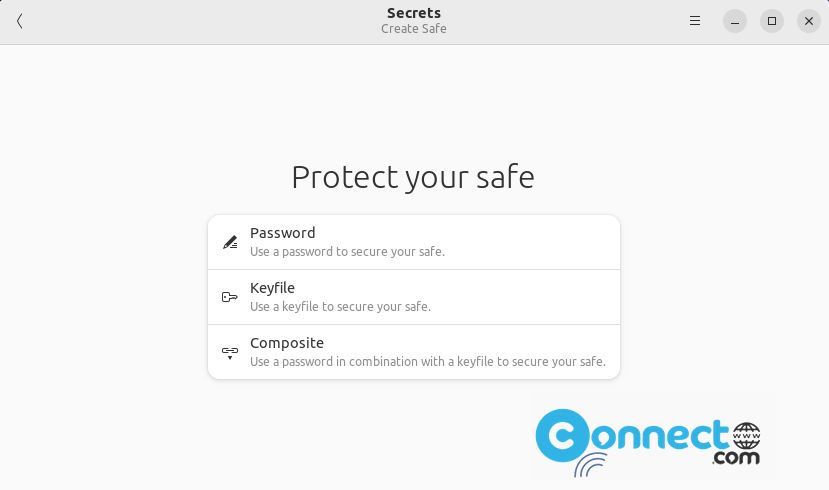Click the password-with-keyfile combination description
This screenshot has height=490, width=829.
[x=428, y=362]
